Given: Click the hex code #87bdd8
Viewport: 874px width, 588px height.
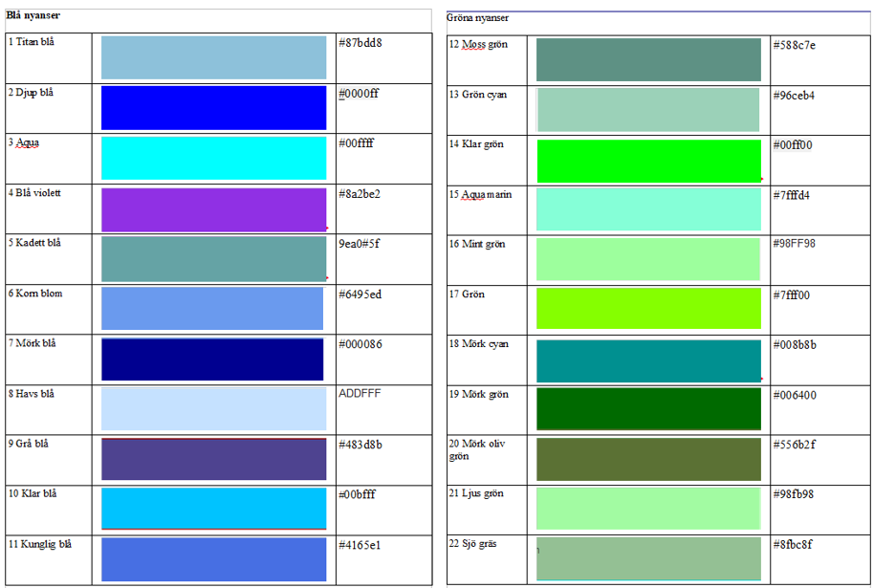Looking at the screenshot, I should tap(361, 43).
